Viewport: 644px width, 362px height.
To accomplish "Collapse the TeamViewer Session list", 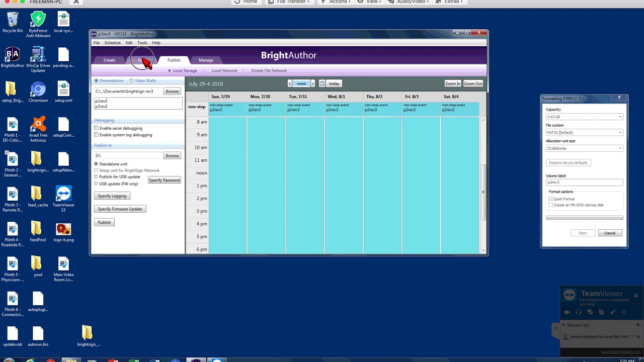I will coord(563,325).
